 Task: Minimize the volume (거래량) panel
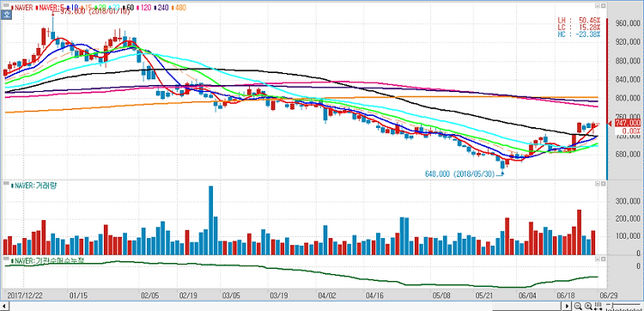pyautogui.click(x=598, y=185)
